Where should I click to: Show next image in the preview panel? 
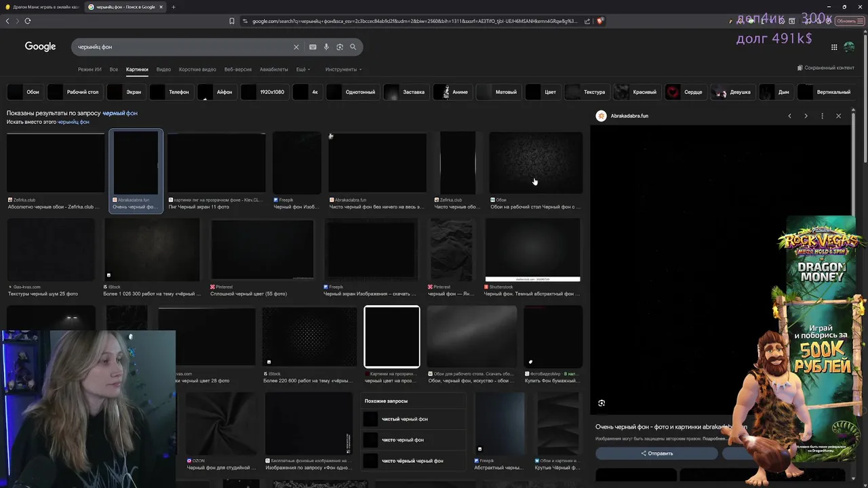click(806, 116)
